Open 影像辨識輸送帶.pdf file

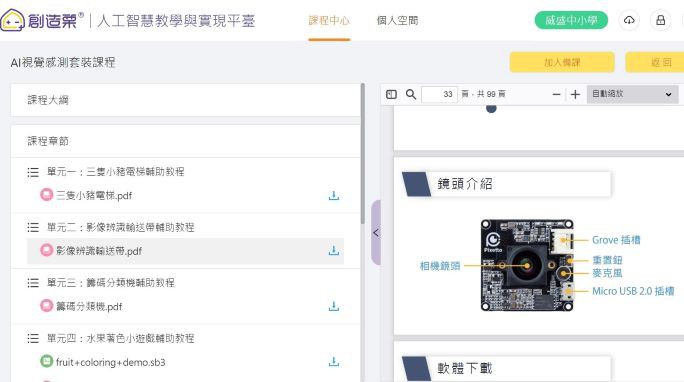point(99,251)
